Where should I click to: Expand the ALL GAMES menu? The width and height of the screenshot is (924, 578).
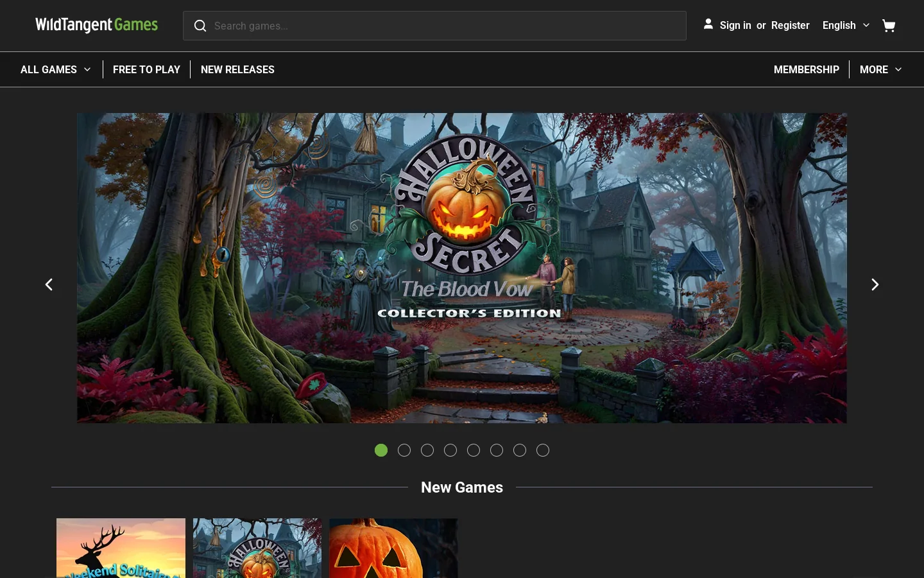tap(56, 69)
